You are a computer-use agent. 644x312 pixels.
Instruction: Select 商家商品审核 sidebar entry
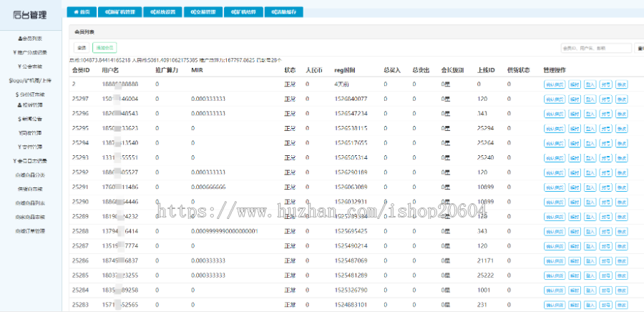pyautogui.click(x=30, y=217)
